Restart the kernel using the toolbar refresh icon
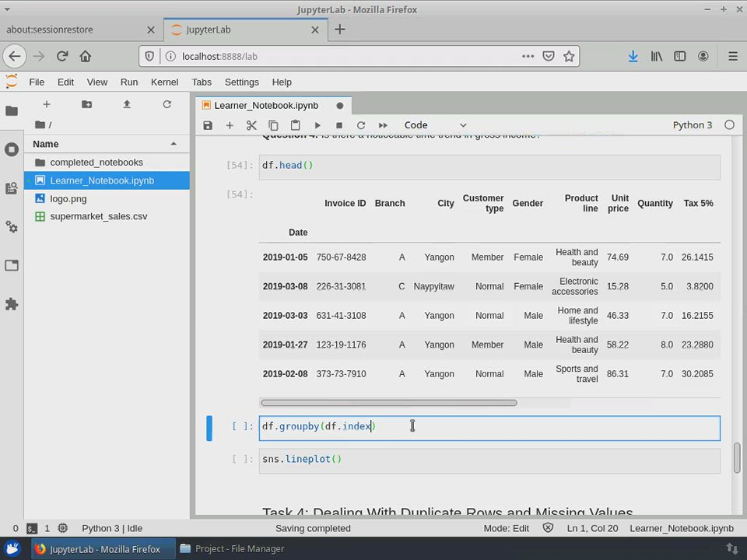 coord(361,125)
